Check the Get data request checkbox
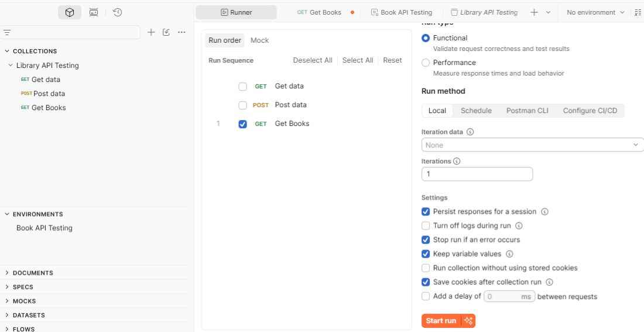This screenshot has width=644, height=332. 243,86
